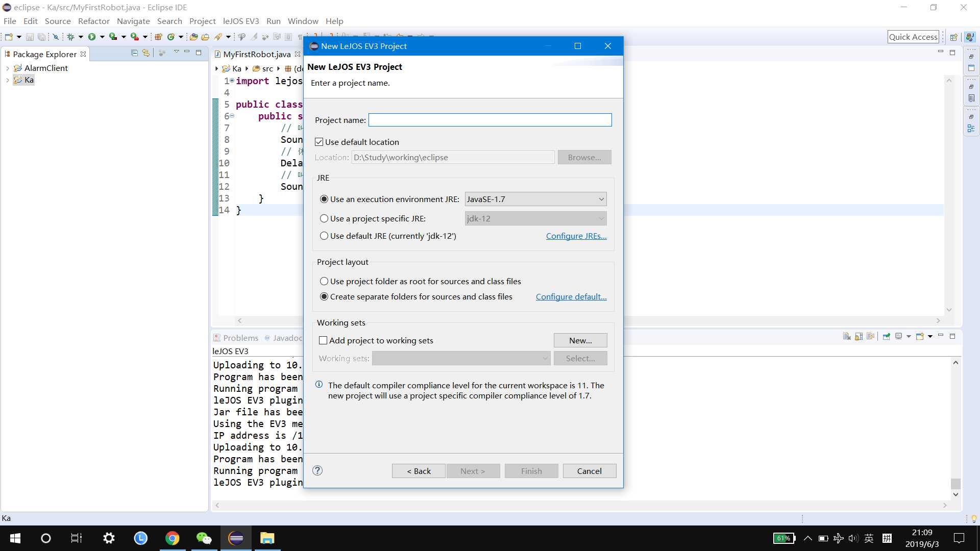Screen dimensions: 980x551
Task: Click the Clear Console icon
Action: [847, 336]
